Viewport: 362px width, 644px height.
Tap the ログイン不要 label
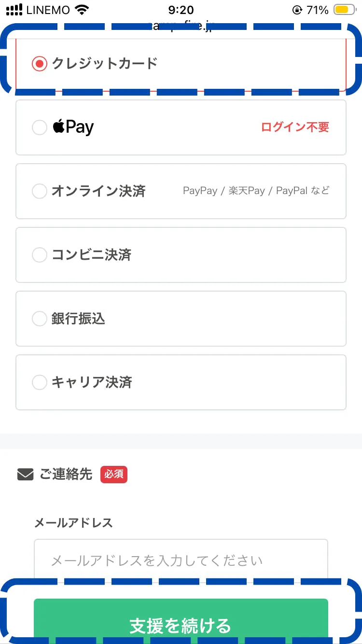[295, 127]
